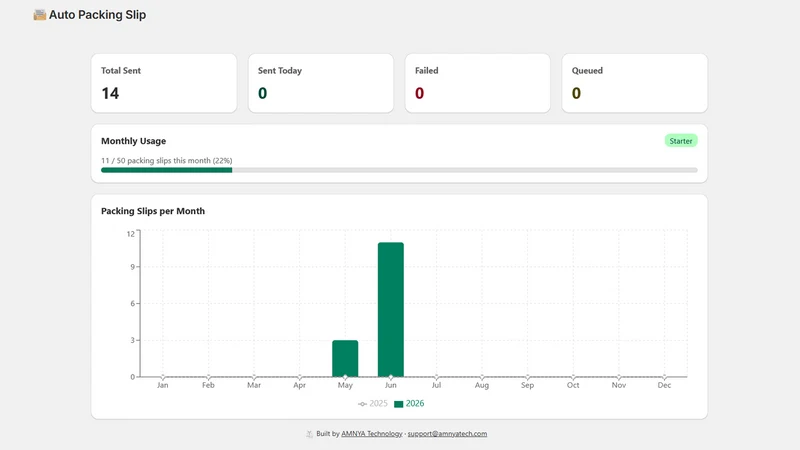Click the green 2026 legend swatch
Viewport: 800px width, 450px height.
click(x=398, y=404)
